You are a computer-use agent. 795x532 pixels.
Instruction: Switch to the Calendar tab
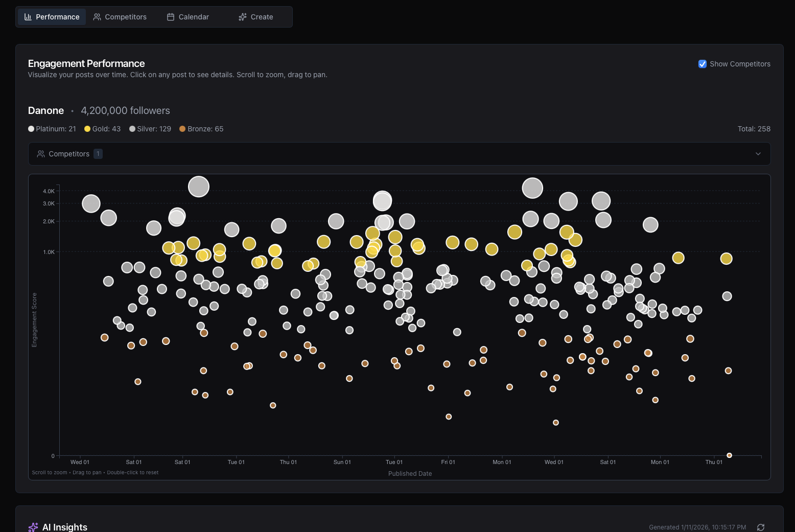click(x=188, y=17)
